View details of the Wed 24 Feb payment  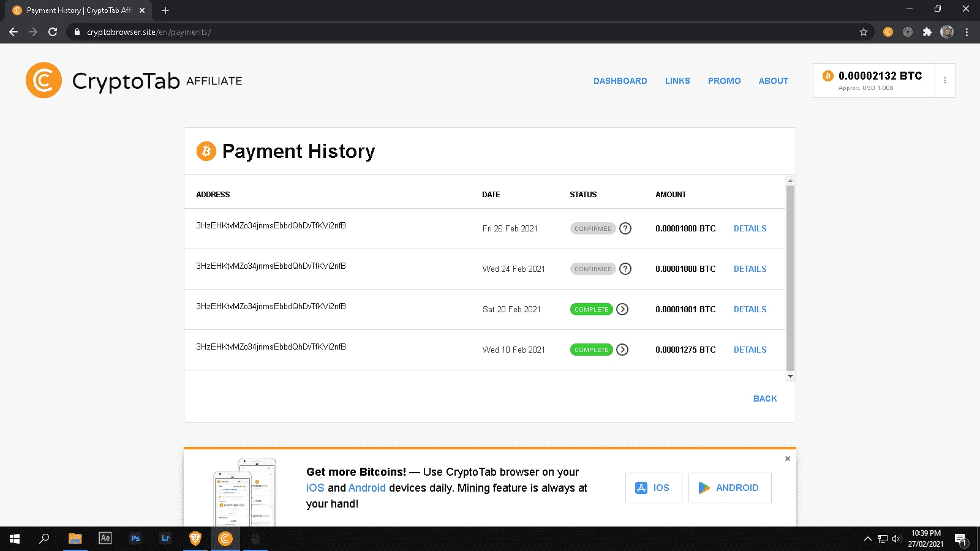click(750, 269)
